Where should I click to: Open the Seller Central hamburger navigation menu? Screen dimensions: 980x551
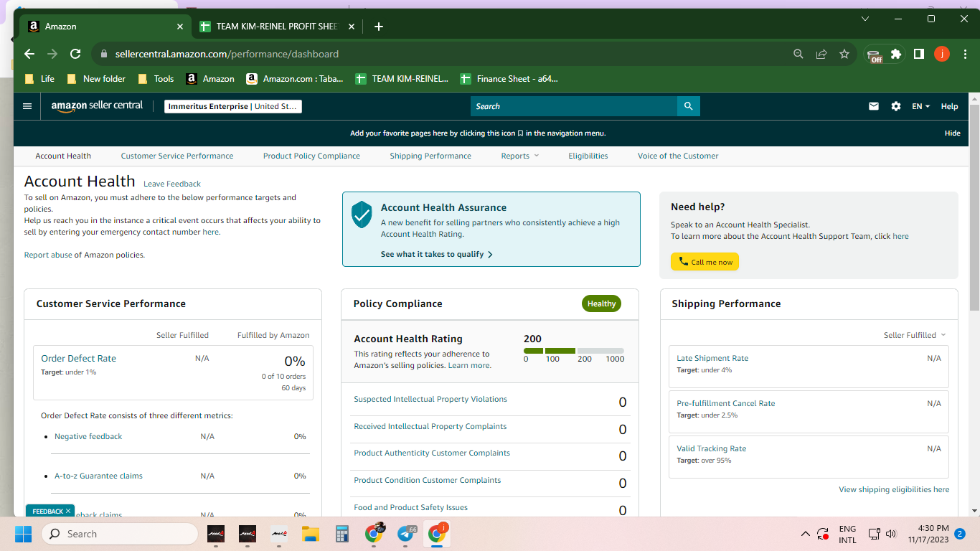(27, 106)
